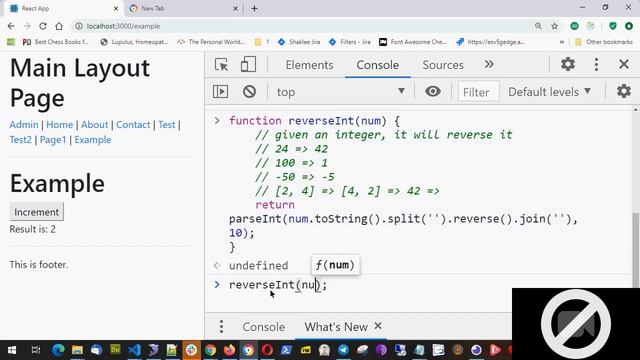Clear the console output
Image resolution: width=640 pixels, height=360 pixels.
coord(249,91)
